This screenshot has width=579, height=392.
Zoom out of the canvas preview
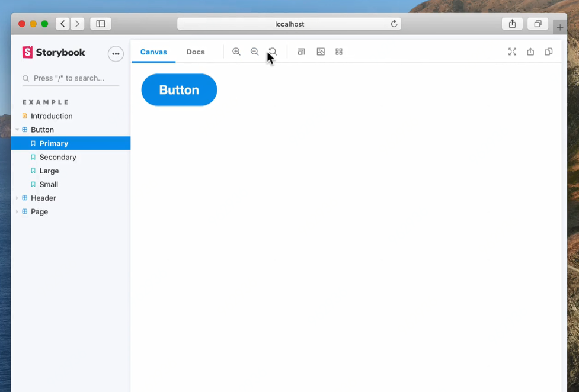[x=255, y=52]
